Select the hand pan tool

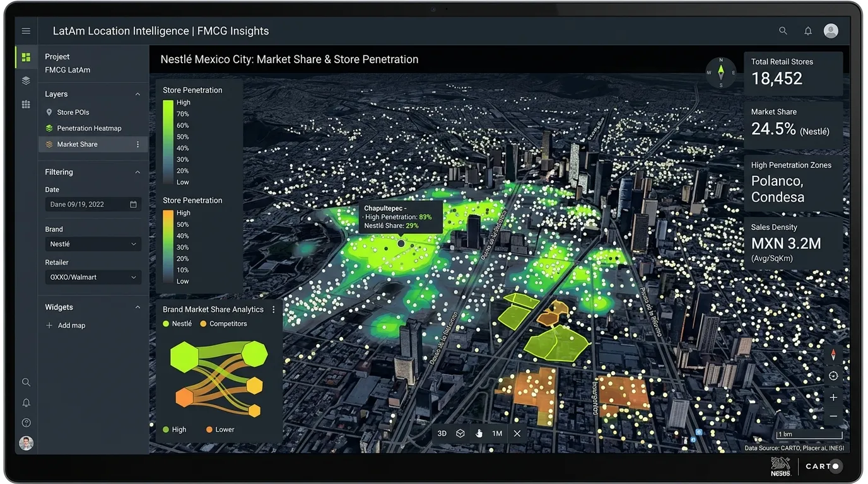[479, 433]
